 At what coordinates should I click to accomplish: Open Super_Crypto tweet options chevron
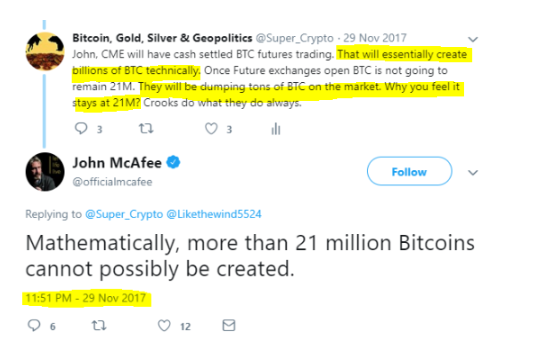click(x=473, y=39)
